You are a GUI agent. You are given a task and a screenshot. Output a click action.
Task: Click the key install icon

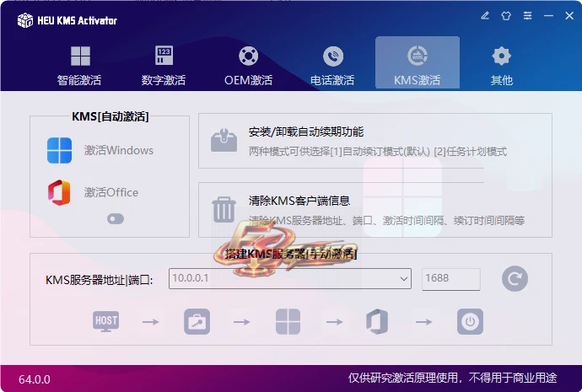197,321
